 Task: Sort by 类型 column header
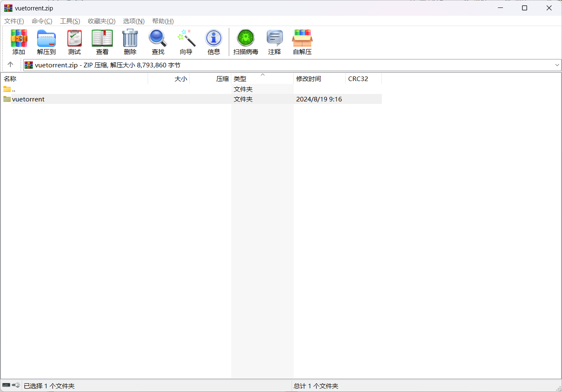[240, 79]
